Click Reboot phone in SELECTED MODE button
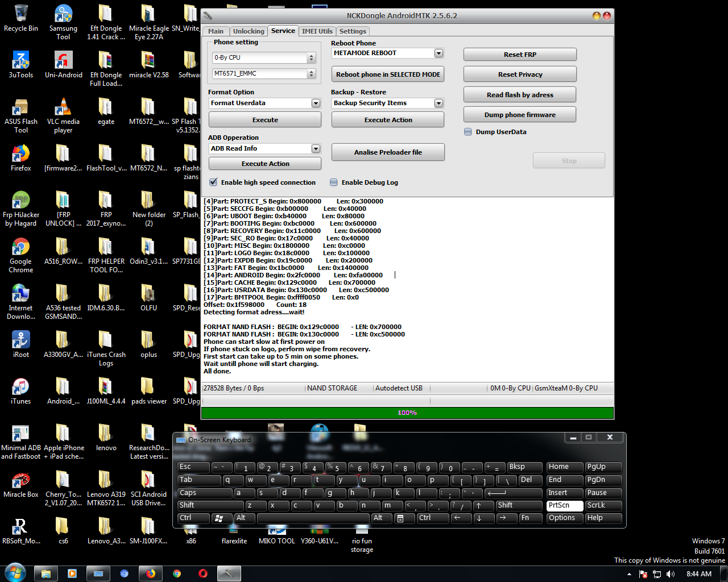The height and width of the screenshot is (582, 728). pos(388,74)
